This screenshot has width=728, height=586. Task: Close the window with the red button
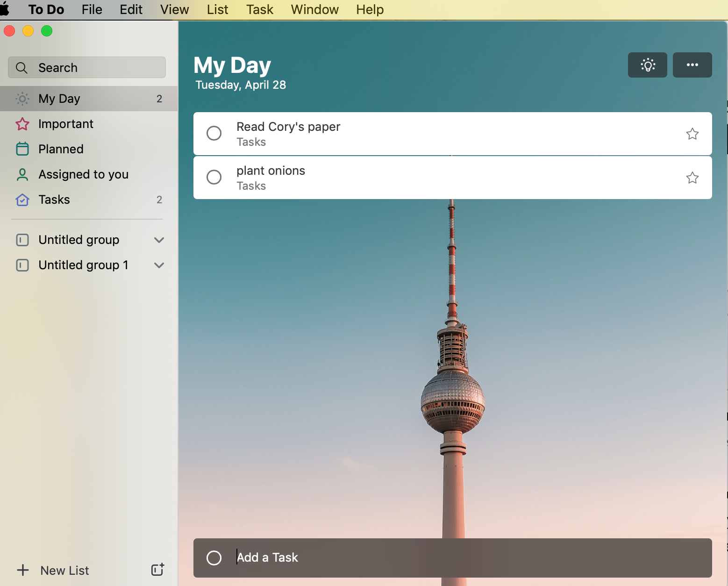[x=9, y=31]
